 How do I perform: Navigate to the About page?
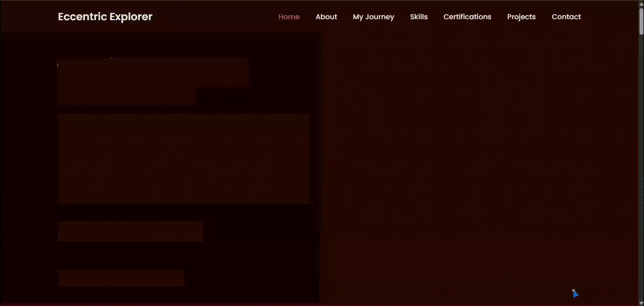tap(326, 17)
